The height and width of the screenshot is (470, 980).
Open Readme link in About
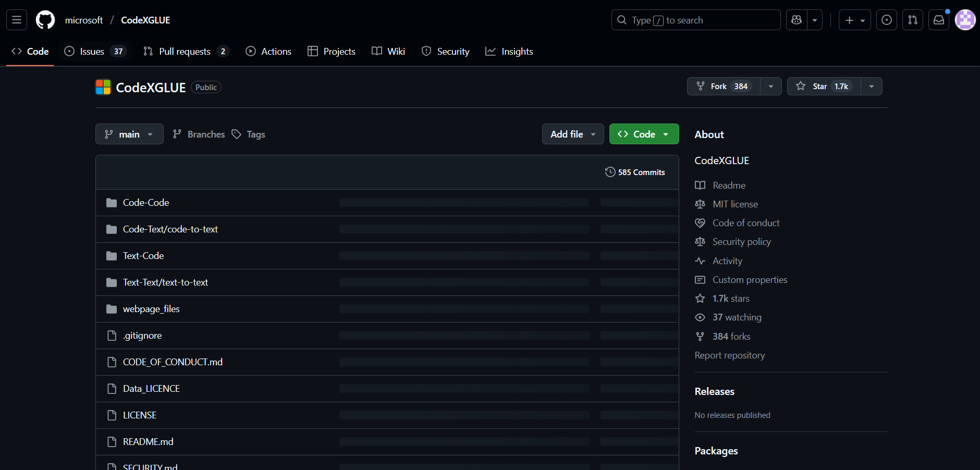[720, 185]
